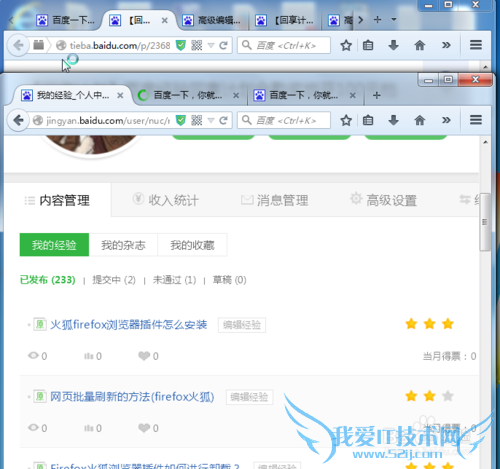Viewport: 500px width, 469px height.
Task: Switch to 消息管理 tab
Action: [275, 200]
